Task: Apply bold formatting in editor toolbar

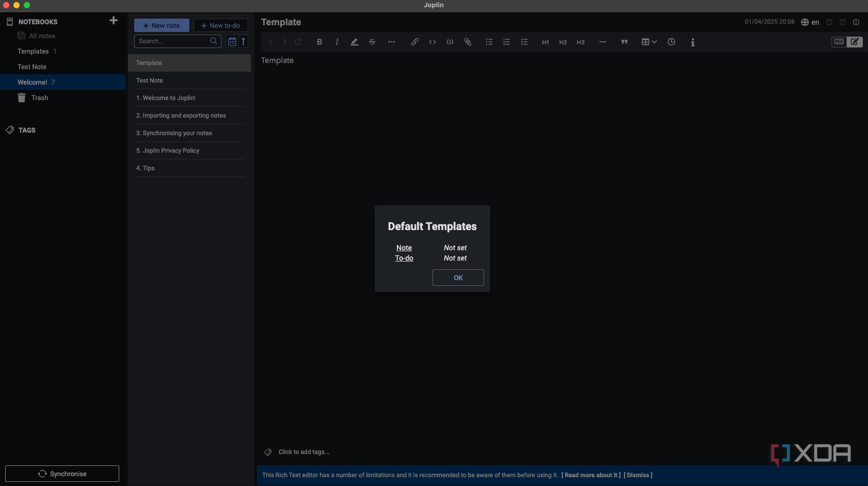Action: pyautogui.click(x=319, y=42)
